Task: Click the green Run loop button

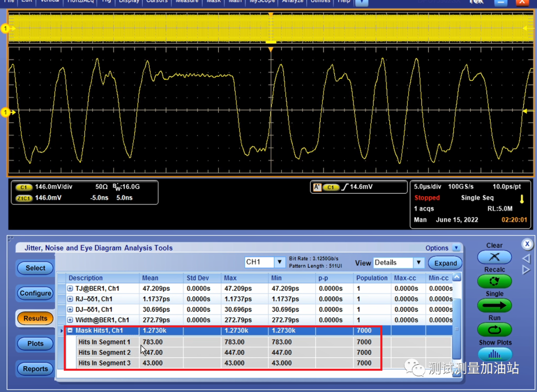Action: tap(494, 329)
